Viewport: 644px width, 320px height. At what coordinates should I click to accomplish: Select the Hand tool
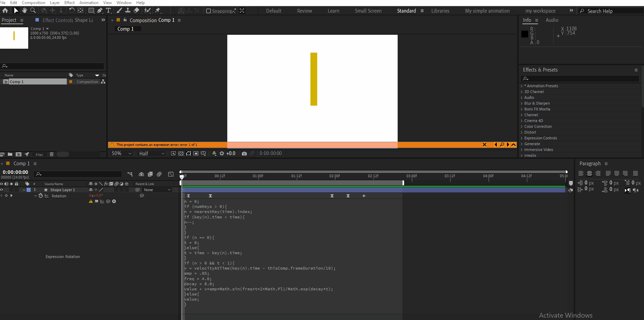coord(25,11)
